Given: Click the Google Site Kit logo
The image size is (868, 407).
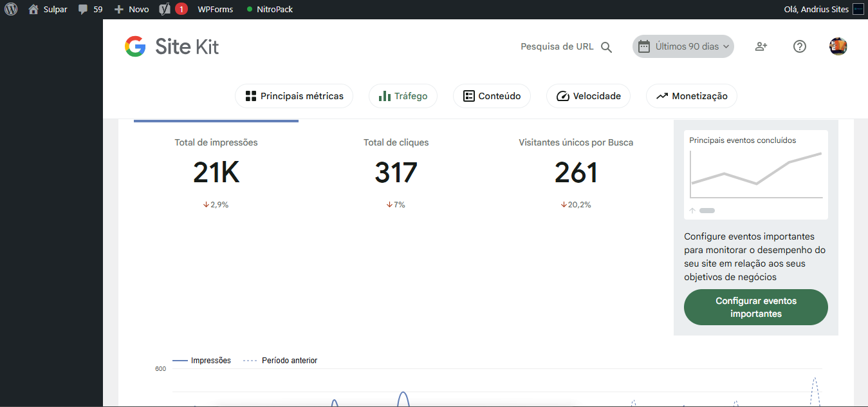Looking at the screenshot, I should pos(172,46).
